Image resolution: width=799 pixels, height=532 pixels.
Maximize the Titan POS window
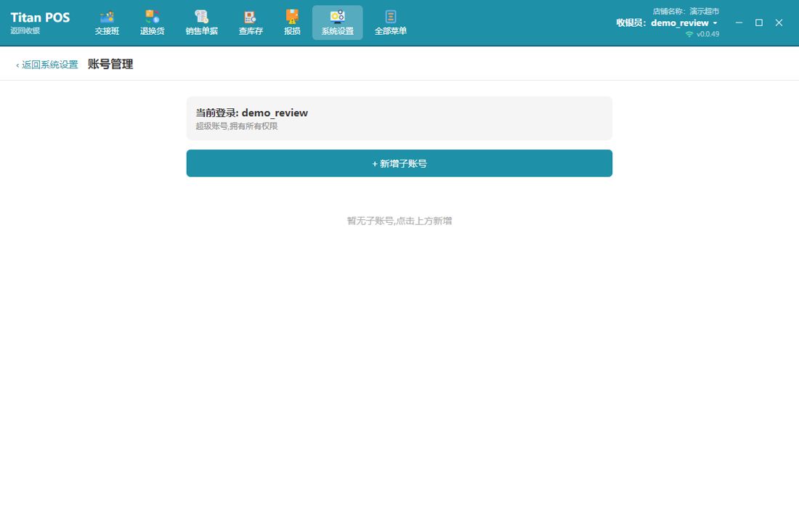pyautogui.click(x=759, y=23)
